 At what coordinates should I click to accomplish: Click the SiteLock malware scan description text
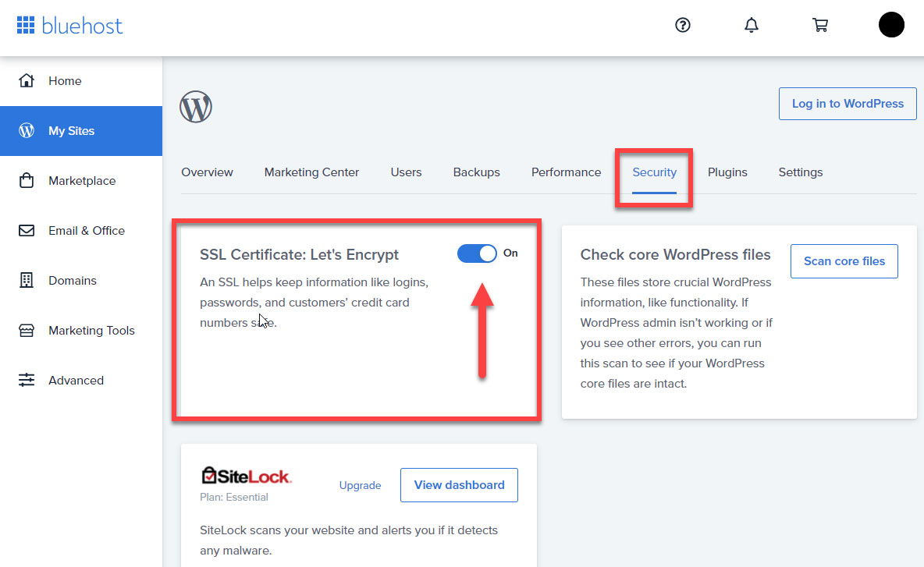point(349,540)
